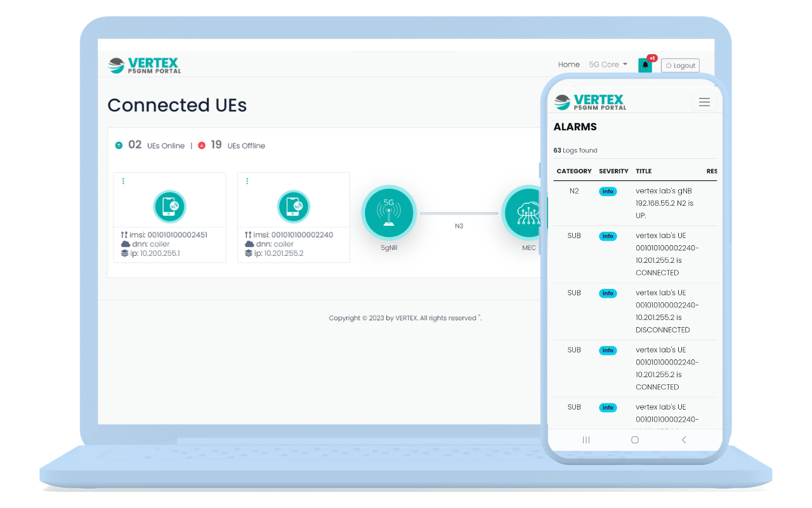The image size is (812, 508).
Task: Click the Vertex logo in mobile view
Action: click(589, 102)
